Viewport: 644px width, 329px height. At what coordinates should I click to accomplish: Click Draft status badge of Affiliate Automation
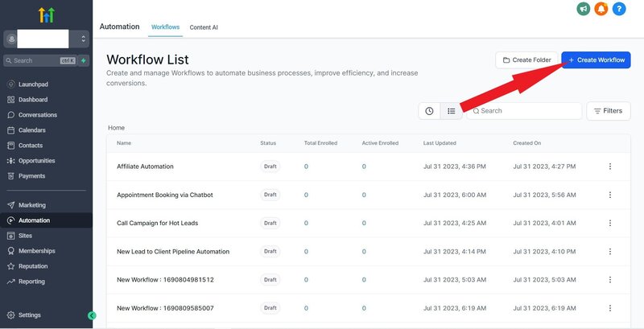(270, 167)
